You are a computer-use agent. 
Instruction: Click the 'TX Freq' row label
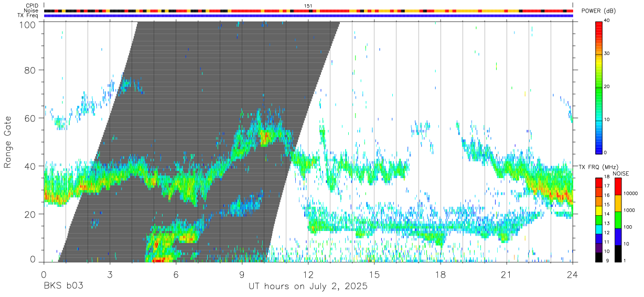tap(28, 16)
